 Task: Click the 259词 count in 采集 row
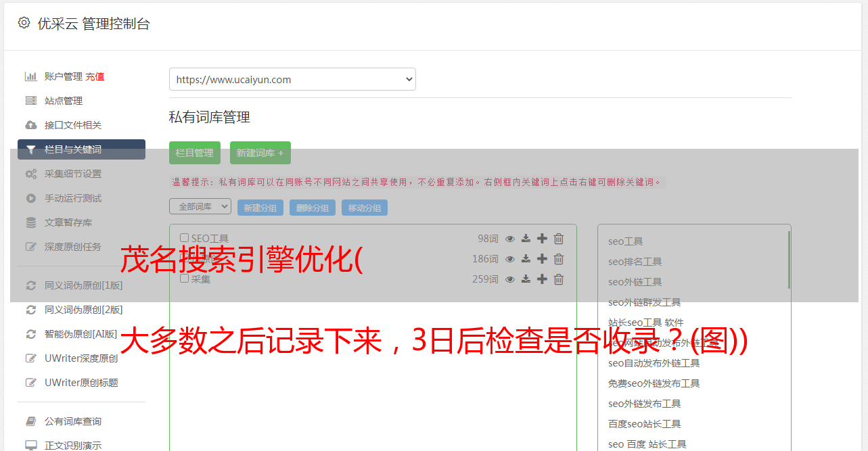485,279
